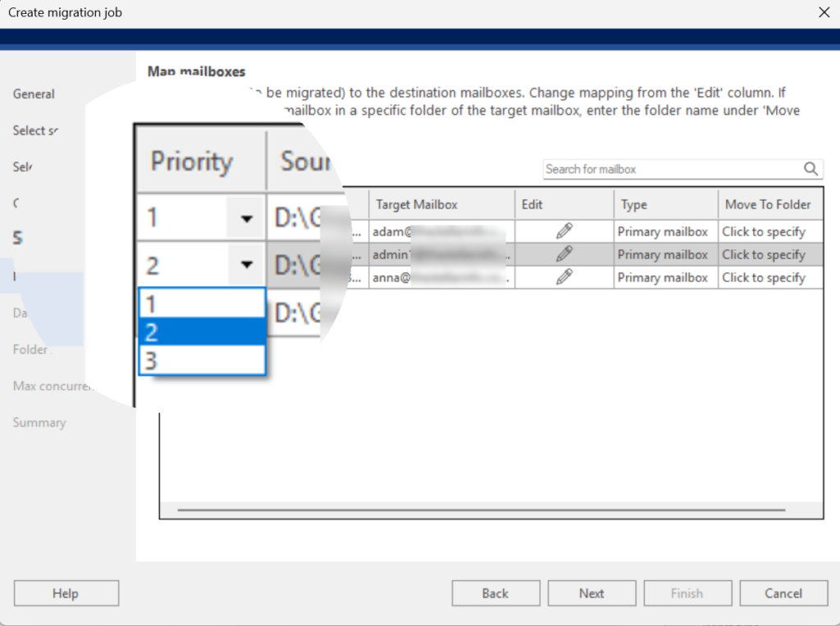Select Primary mailbox cell in admin row
Screen dimensions: 840x626
666,254
